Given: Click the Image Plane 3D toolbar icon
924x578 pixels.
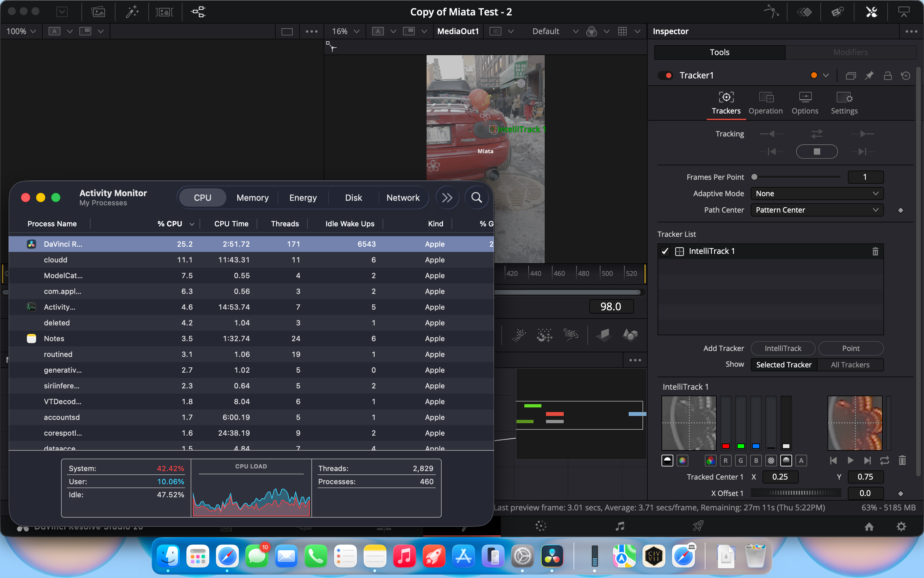Looking at the screenshot, I should point(604,335).
